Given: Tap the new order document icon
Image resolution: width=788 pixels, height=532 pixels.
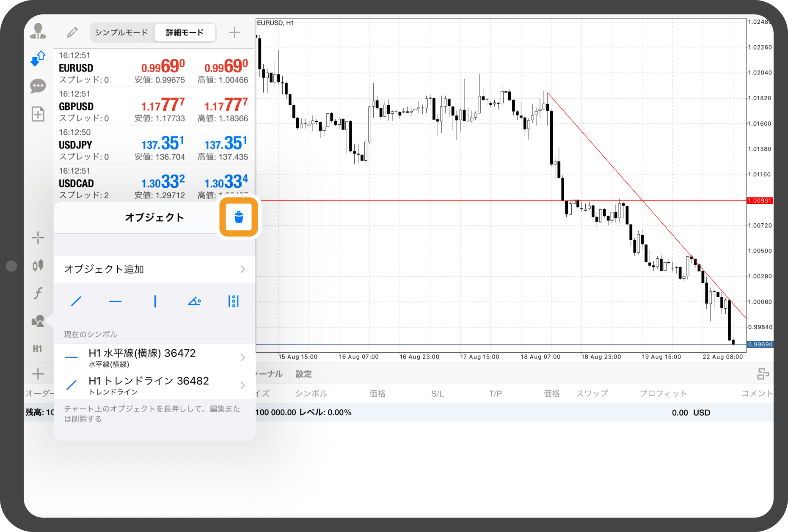Looking at the screenshot, I should coord(38,114).
